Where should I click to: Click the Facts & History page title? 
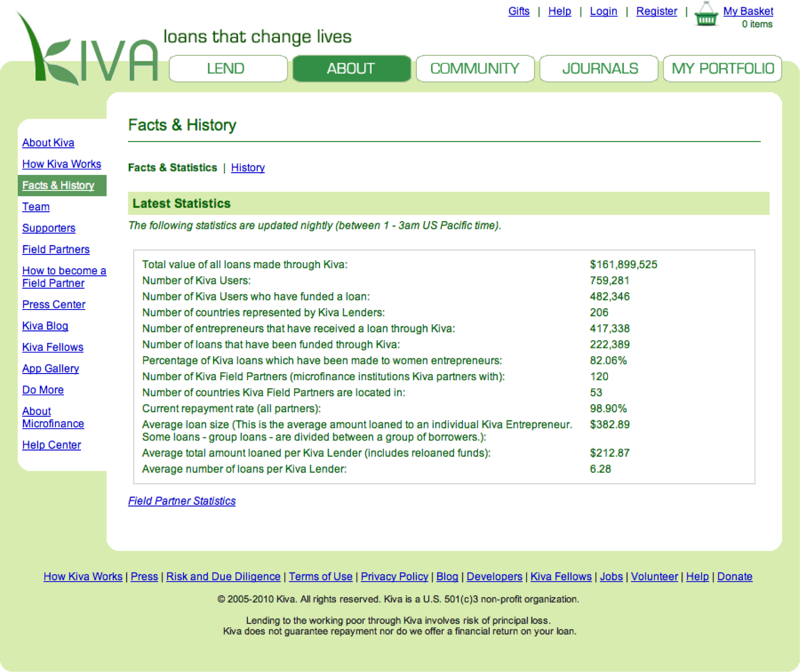182,125
